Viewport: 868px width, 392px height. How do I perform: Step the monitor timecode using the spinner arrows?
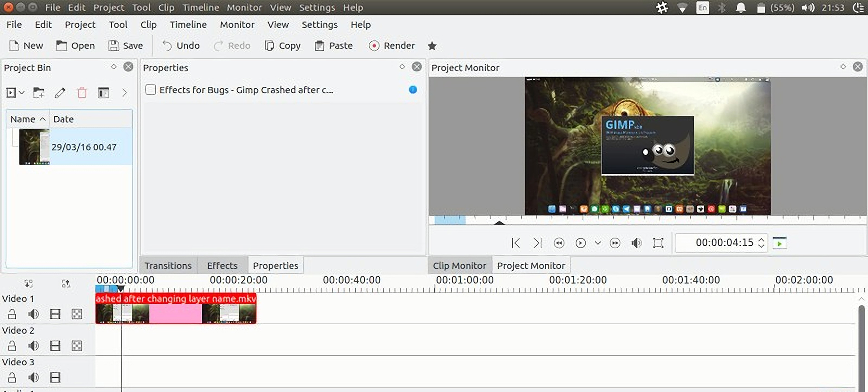point(762,243)
